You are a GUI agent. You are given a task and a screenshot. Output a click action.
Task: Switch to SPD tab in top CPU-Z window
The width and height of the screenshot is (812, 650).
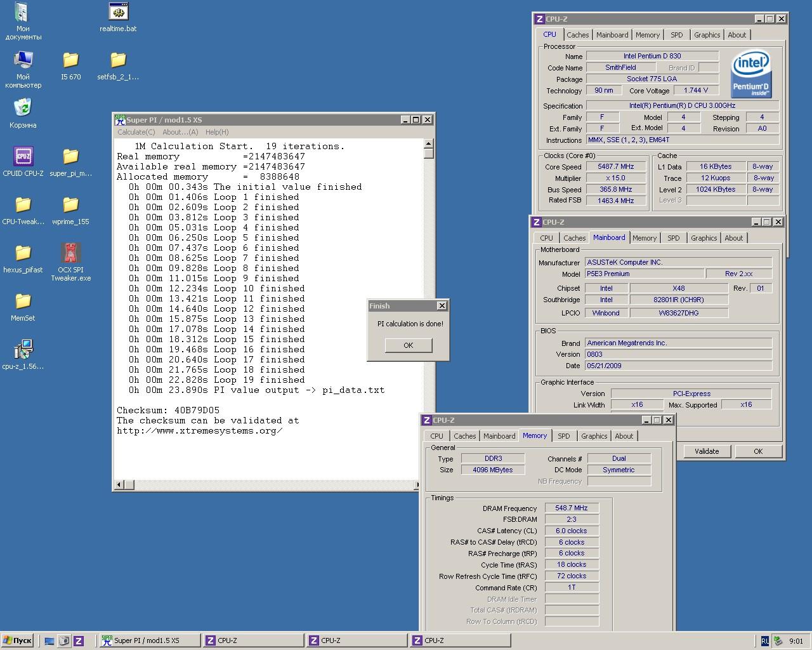pyautogui.click(x=677, y=35)
